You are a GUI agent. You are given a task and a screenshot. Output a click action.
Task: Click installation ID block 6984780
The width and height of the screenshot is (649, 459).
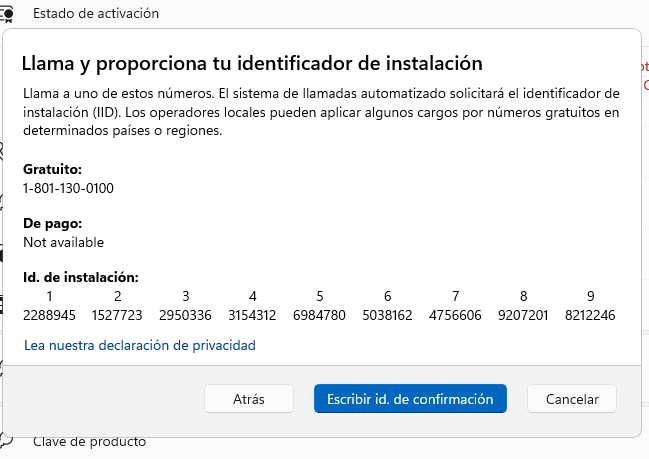pyautogui.click(x=320, y=315)
